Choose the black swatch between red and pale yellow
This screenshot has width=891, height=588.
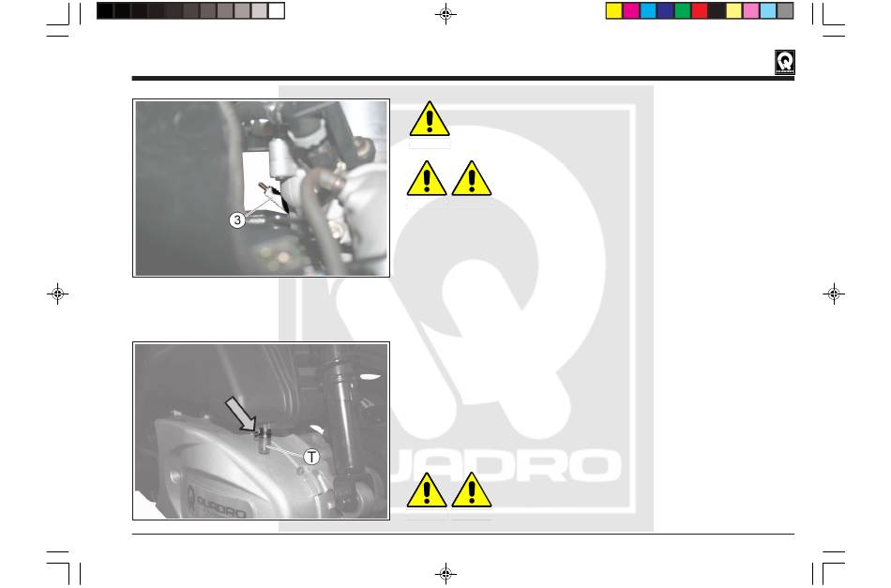click(717, 11)
